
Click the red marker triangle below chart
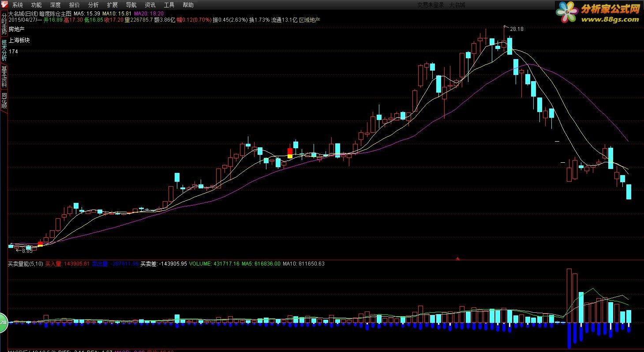coord(457,258)
